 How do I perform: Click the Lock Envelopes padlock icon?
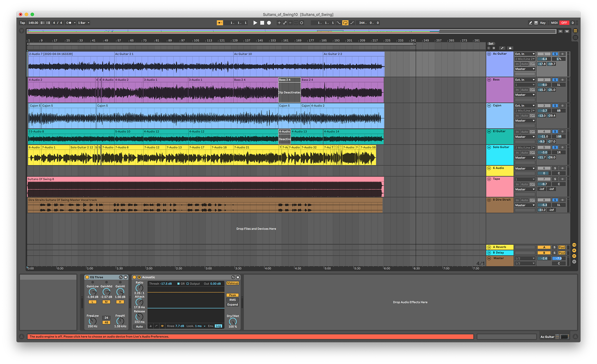coord(510,48)
